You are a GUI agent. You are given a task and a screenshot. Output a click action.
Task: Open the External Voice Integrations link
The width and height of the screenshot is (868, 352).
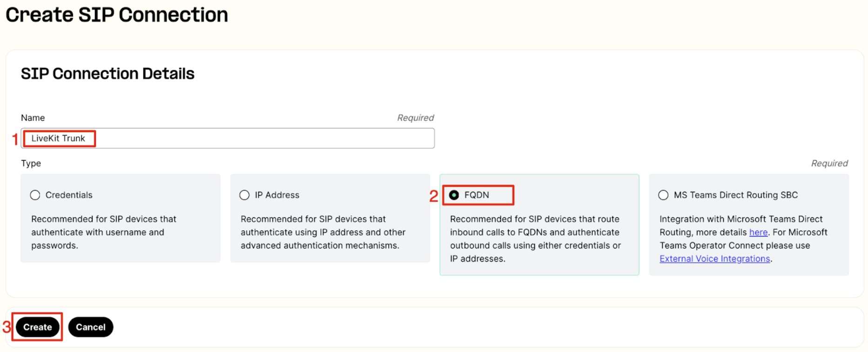click(x=714, y=259)
